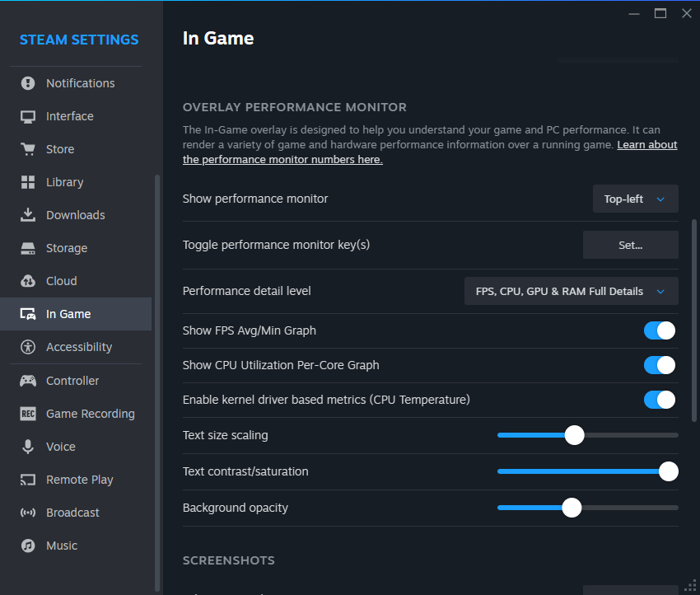Screen dimensions: 700x595
Task: Click Set... button for toggle monitor keys
Action: coord(630,245)
